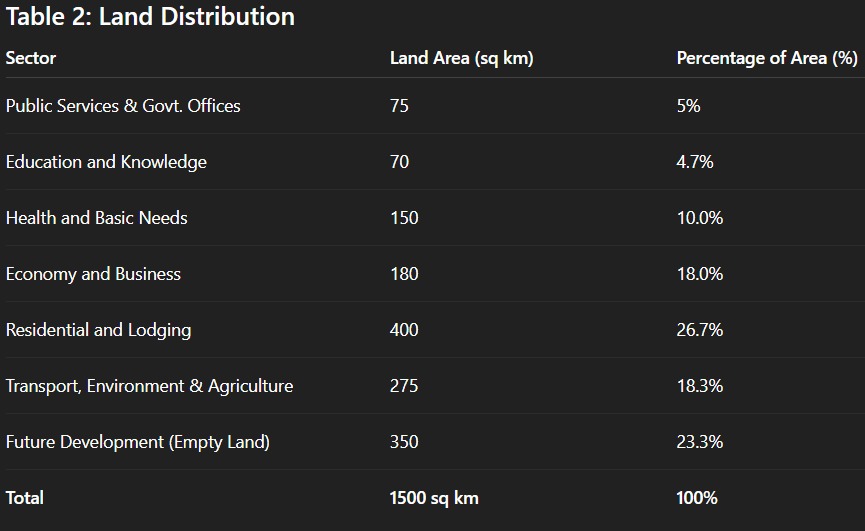Click the Future Development (Empty Land) cell
The width and height of the screenshot is (865, 531).
(137, 442)
